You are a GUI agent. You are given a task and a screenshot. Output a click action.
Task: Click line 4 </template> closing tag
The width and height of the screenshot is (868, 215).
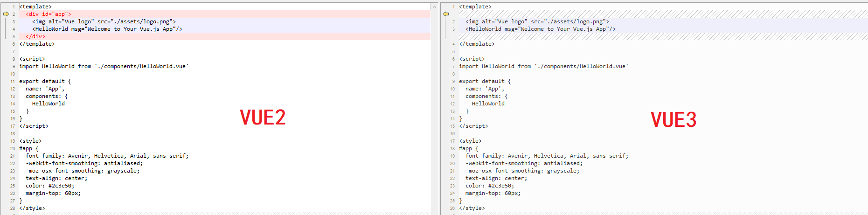coord(477,44)
